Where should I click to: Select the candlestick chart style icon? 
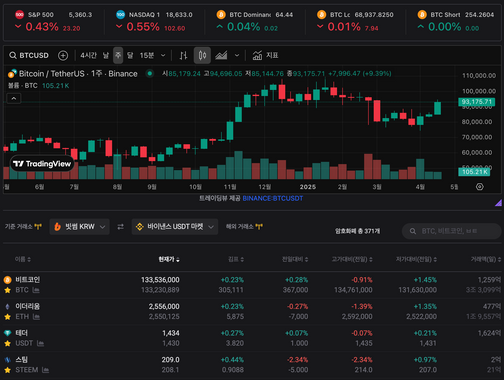202,55
